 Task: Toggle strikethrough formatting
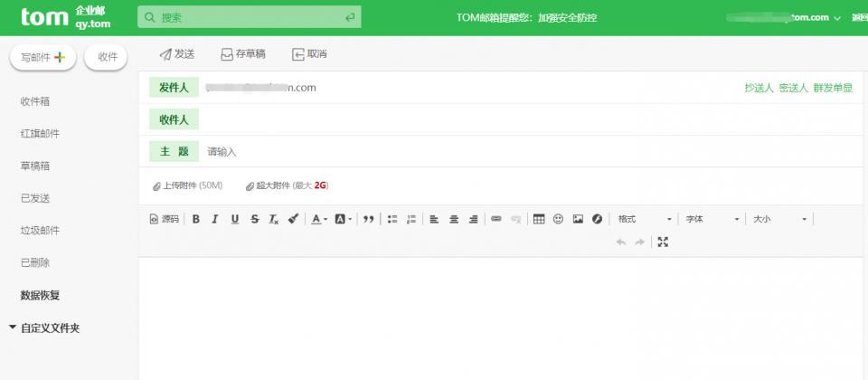tap(255, 219)
